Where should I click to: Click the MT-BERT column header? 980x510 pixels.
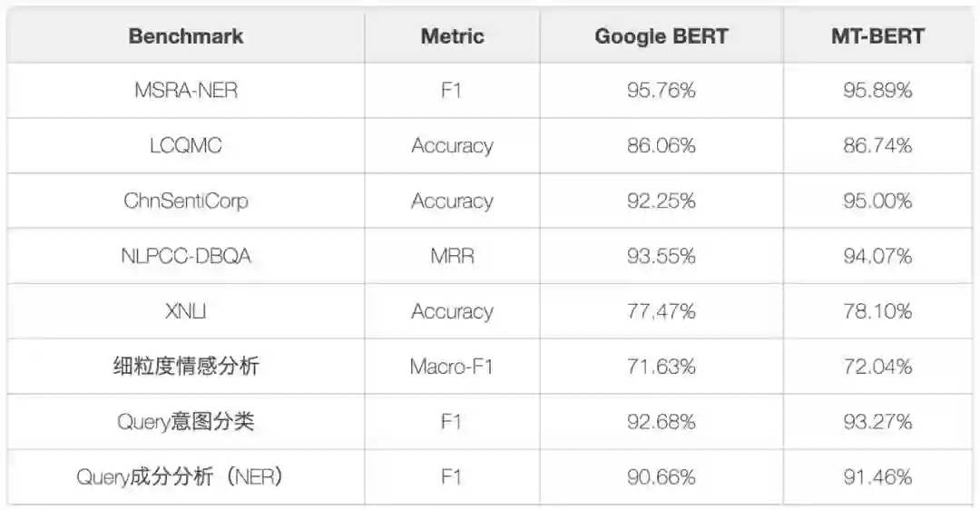(x=877, y=36)
